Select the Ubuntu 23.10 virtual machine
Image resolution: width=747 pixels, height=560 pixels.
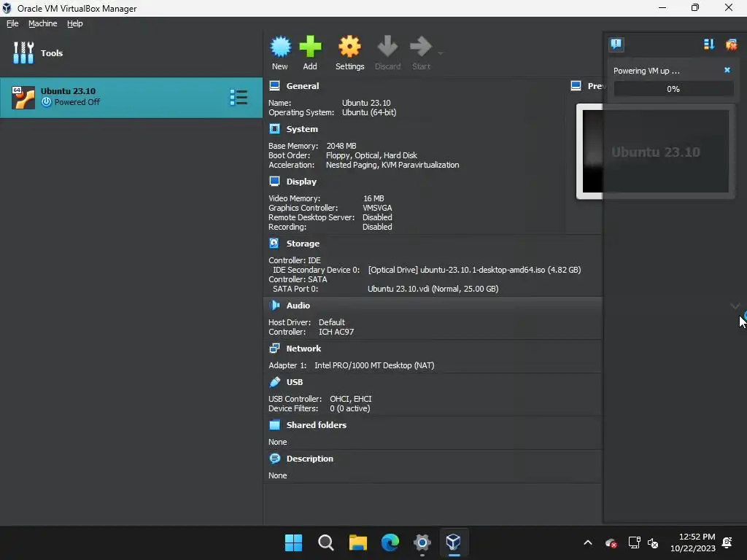pyautogui.click(x=131, y=97)
